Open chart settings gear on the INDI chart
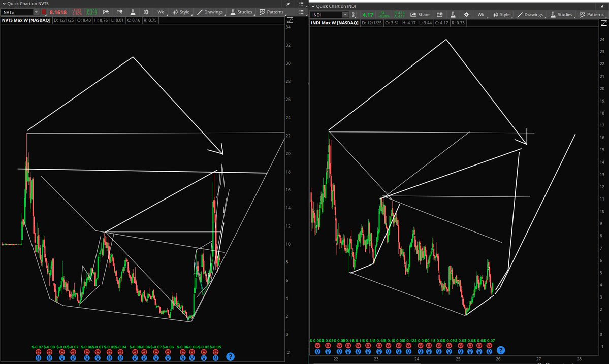The height and width of the screenshot is (364, 609). [x=466, y=14]
